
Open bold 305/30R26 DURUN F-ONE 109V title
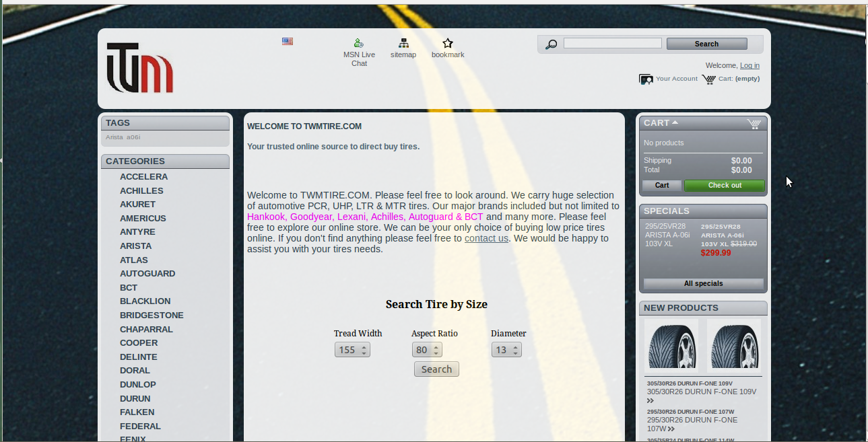(690, 383)
